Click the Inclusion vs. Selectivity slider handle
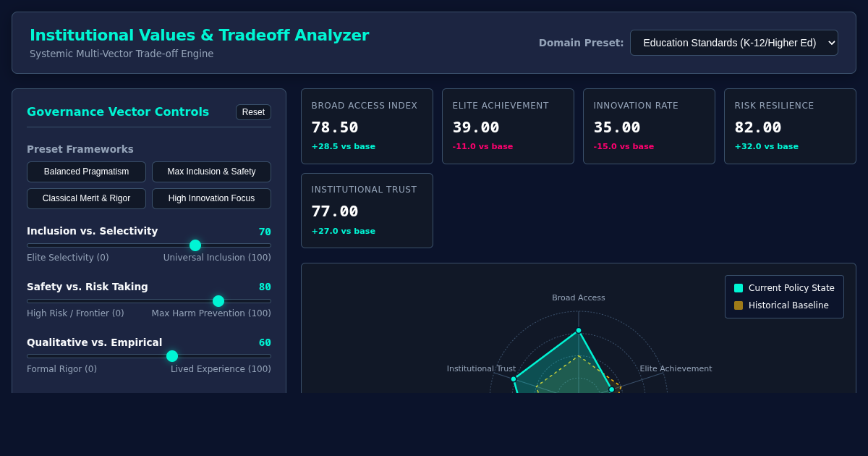The height and width of the screenshot is (456, 868). (x=195, y=245)
